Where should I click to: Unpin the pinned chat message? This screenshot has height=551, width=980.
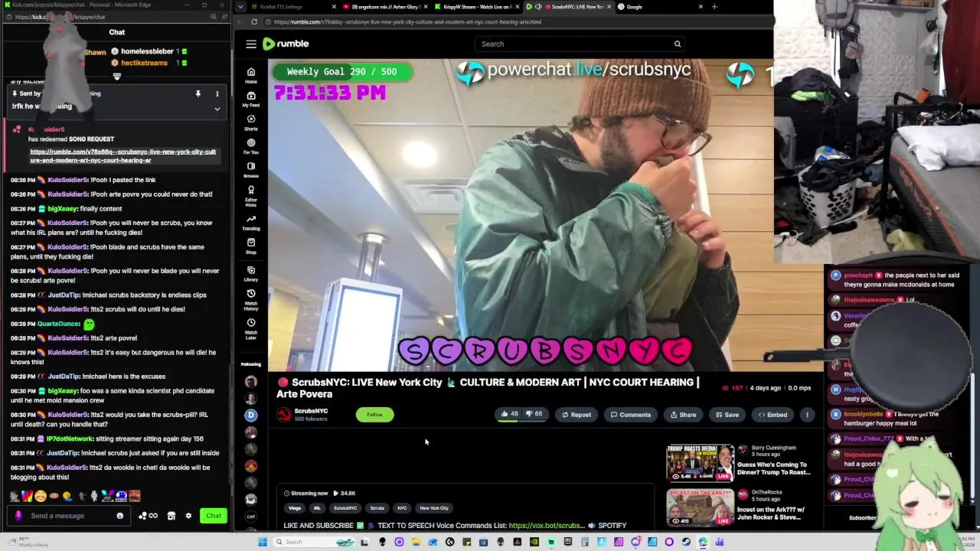[198, 94]
